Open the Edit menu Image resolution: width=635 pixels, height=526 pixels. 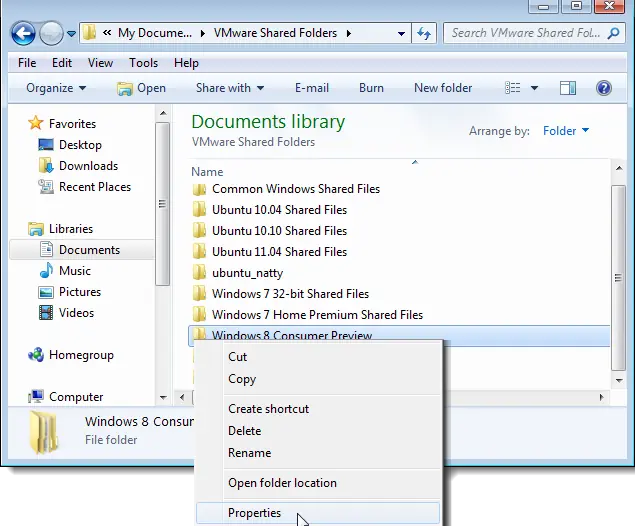62,63
